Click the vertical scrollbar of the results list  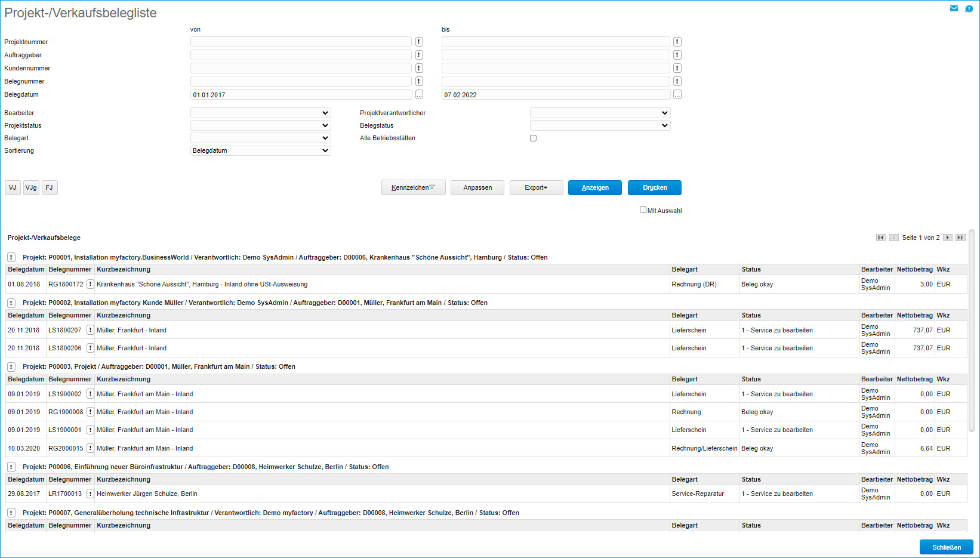(971, 328)
